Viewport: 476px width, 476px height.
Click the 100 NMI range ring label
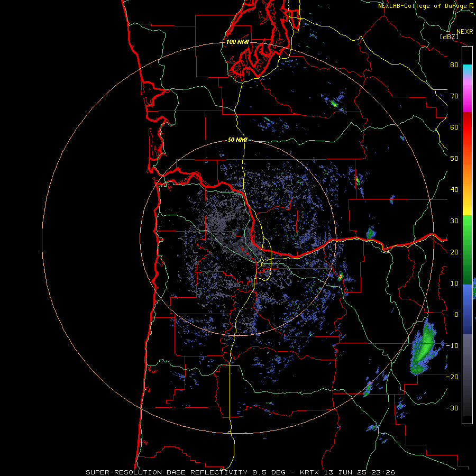pos(237,42)
